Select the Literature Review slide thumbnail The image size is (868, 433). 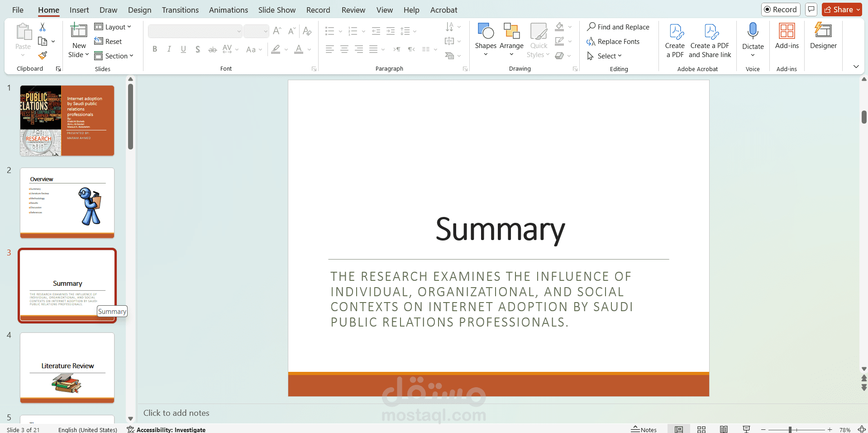[67, 368]
